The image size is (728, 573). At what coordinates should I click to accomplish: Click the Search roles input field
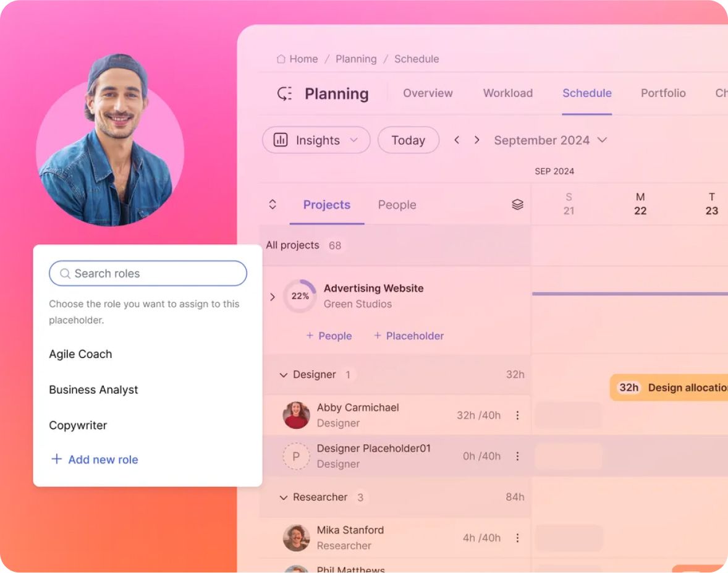148,273
